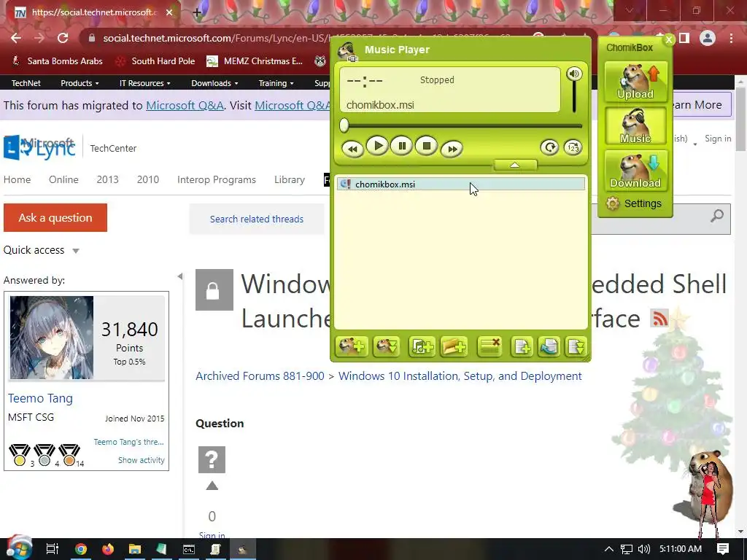
Task: Click the Ask a question button
Action: pos(55,217)
